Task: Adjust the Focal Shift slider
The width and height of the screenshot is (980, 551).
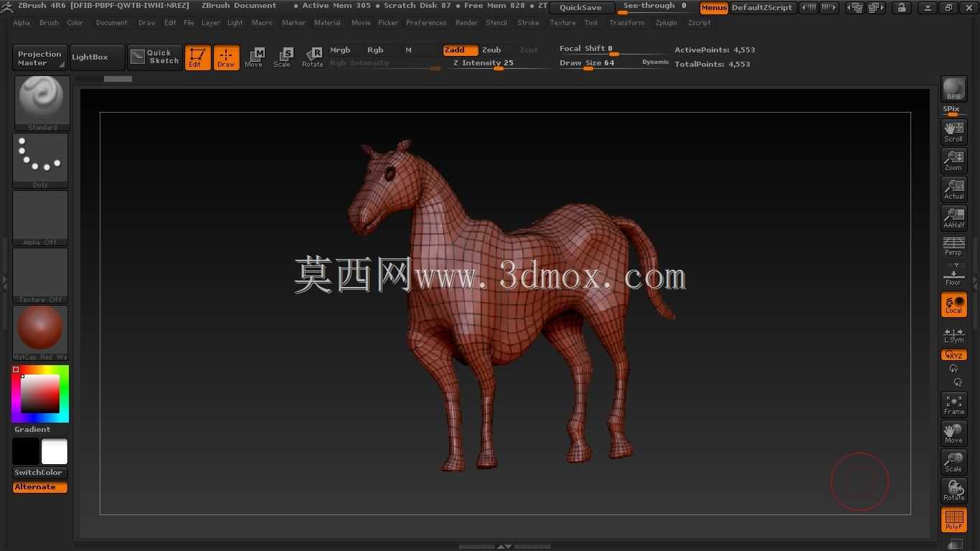Action: (x=613, y=50)
